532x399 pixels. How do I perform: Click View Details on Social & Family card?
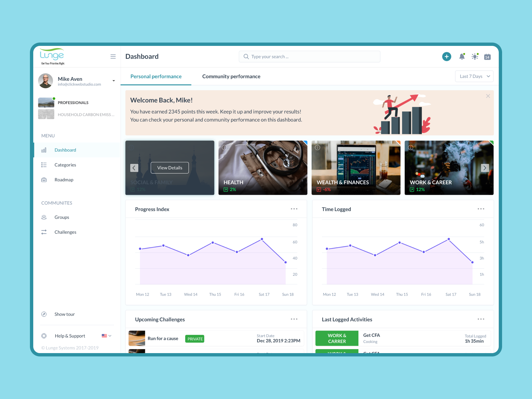coord(170,168)
